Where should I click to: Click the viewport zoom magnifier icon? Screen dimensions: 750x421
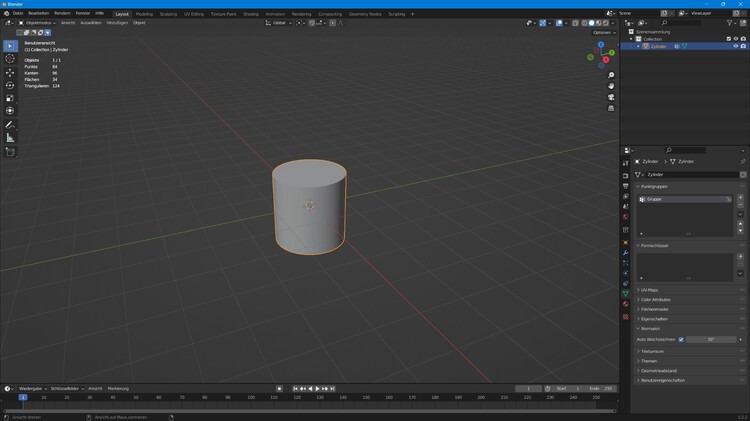[611, 75]
